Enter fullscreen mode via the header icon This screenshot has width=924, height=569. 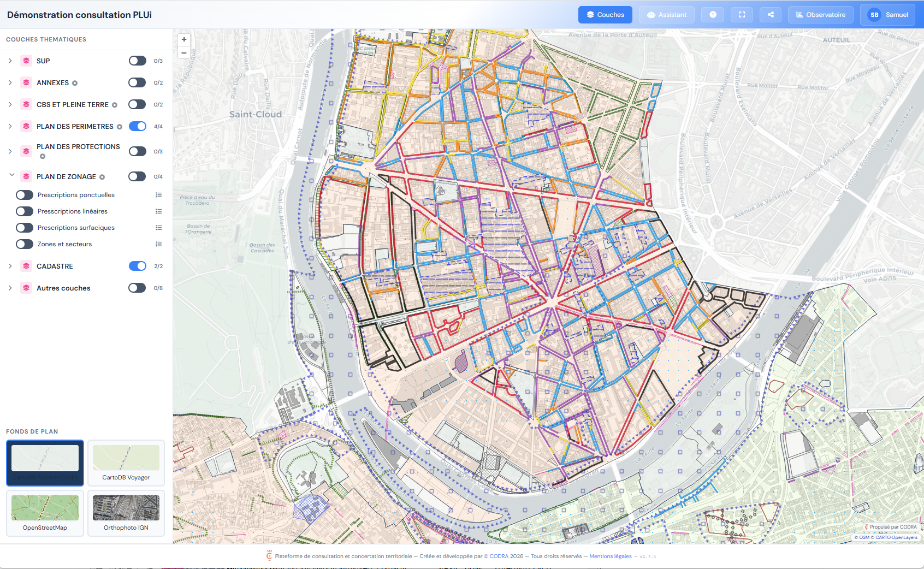point(742,15)
